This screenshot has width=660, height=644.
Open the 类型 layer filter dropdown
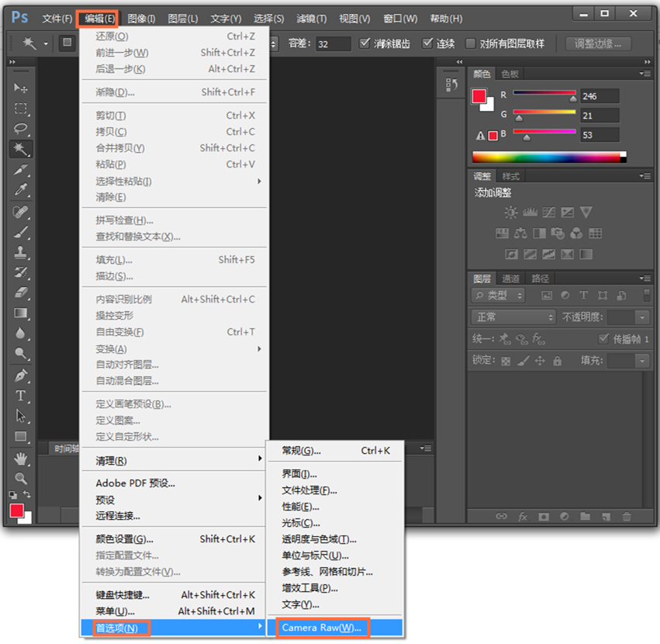(497, 295)
